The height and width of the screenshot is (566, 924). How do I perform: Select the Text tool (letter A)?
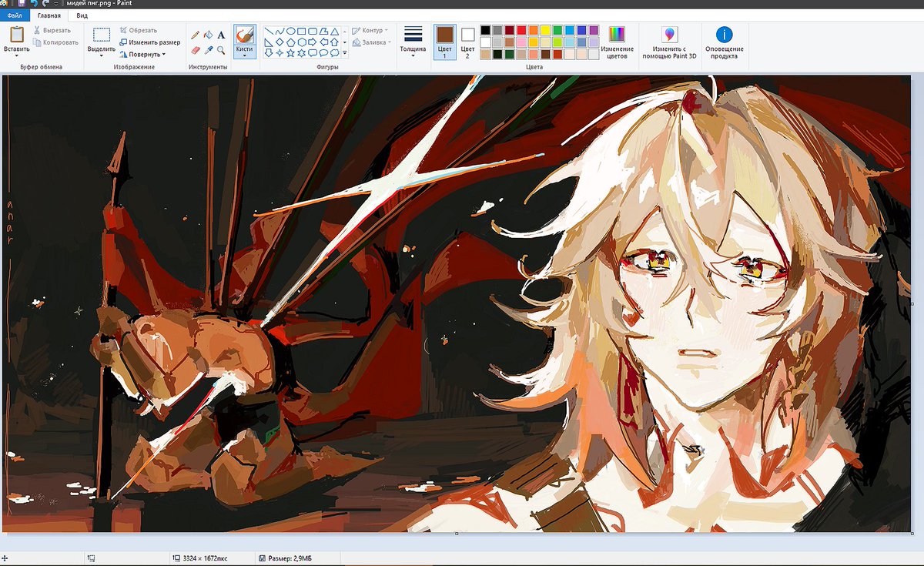221,35
